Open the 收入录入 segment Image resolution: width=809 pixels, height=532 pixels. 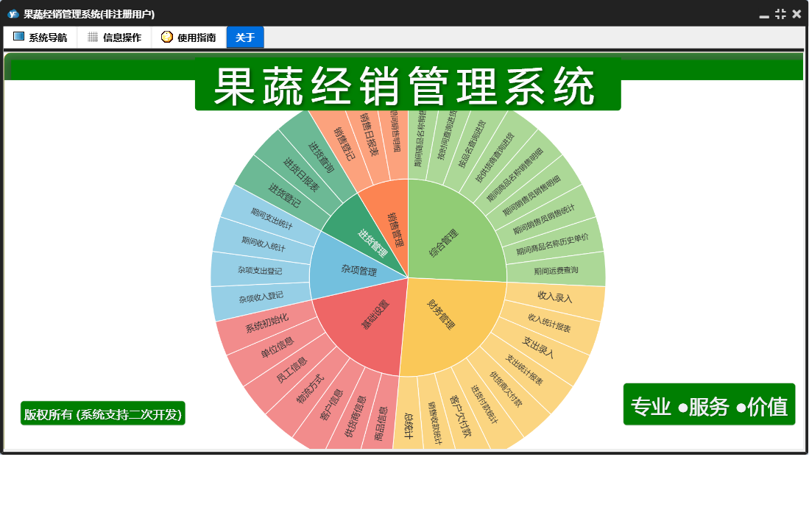[554, 297]
